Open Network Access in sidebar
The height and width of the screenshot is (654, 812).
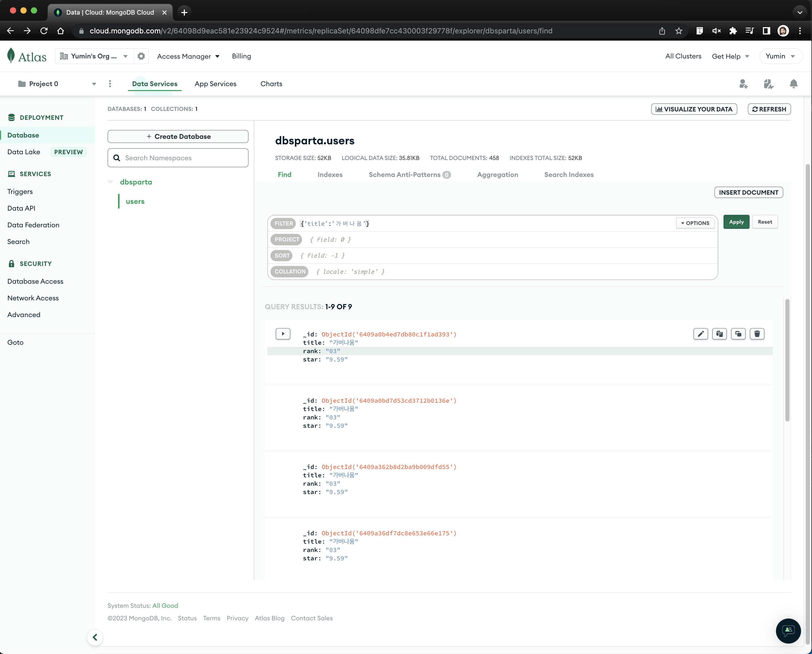[x=33, y=298]
